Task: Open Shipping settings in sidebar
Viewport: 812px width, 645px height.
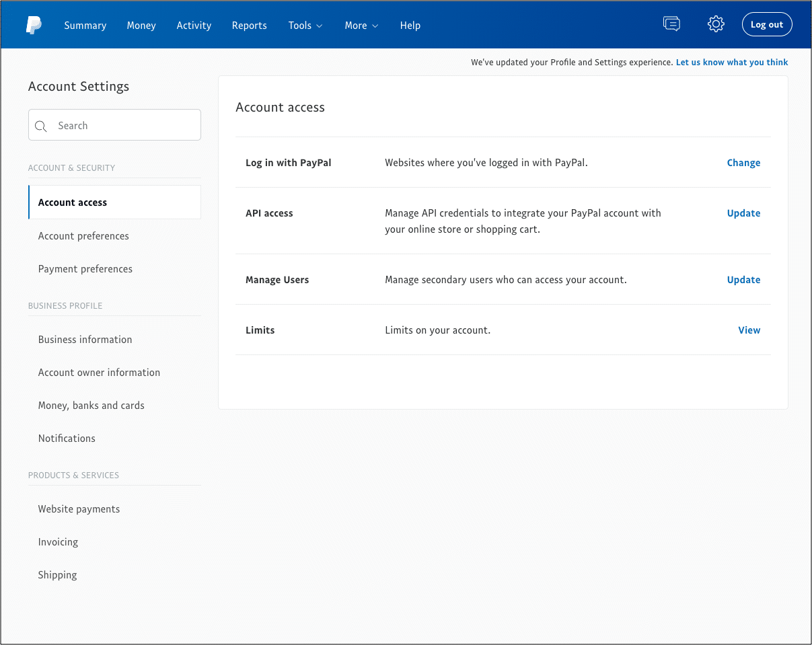Action: coord(57,575)
